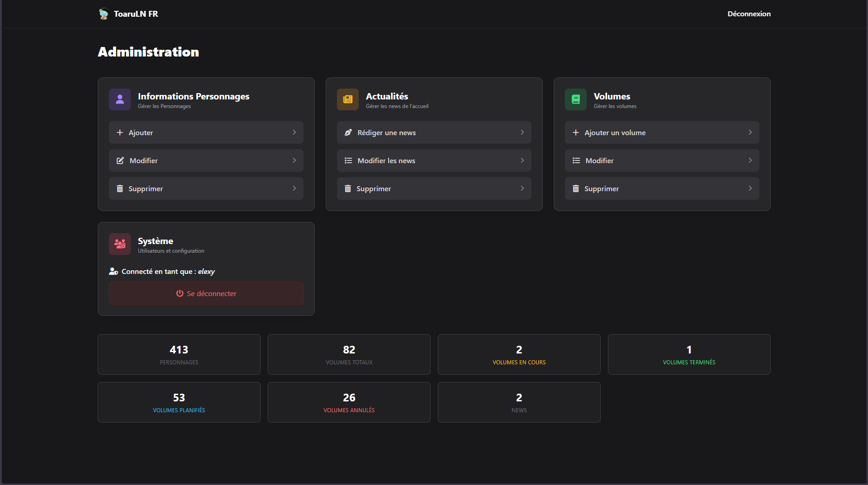Image resolution: width=868 pixels, height=485 pixels.
Task: Click chevron on Personnages Supprimer row
Action: pyautogui.click(x=294, y=188)
